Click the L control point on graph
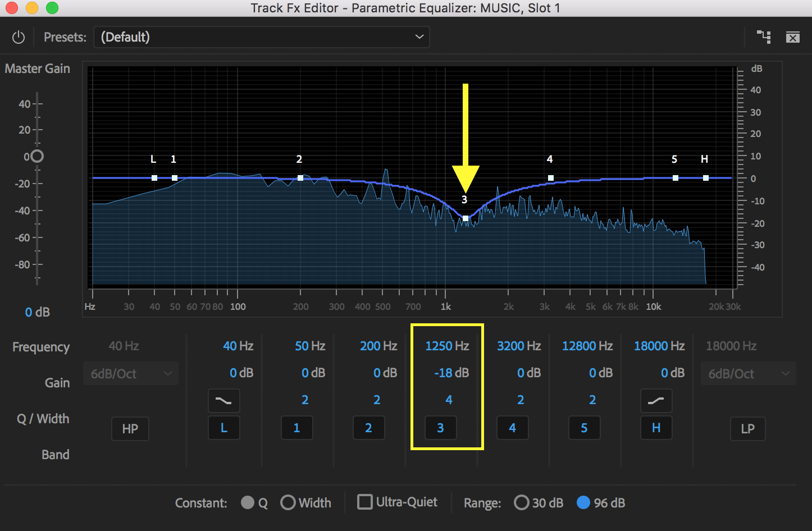The height and width of the screenshot is (531, 812). [x=154, y=178]
